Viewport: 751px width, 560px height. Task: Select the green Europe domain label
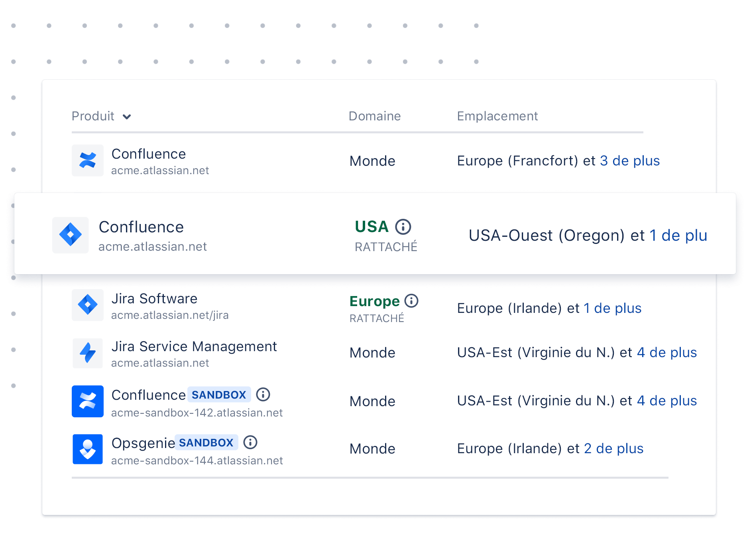[x=375, y=301]
